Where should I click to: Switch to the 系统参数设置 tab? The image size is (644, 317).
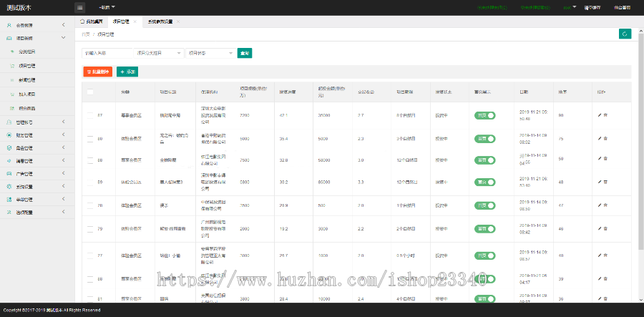click(160, 21)
